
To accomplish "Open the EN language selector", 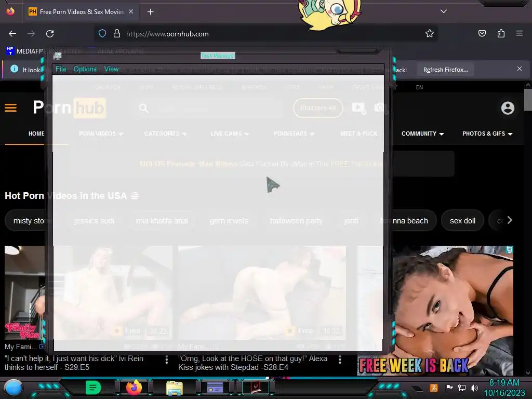I will (419, 87).
